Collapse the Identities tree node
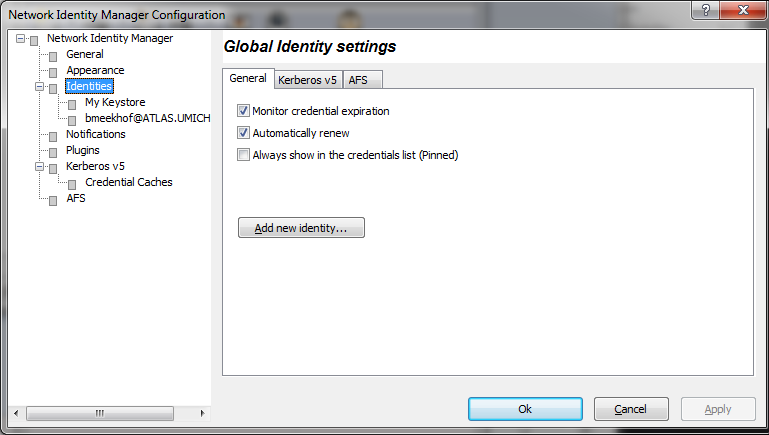 (x=39, y=86)
